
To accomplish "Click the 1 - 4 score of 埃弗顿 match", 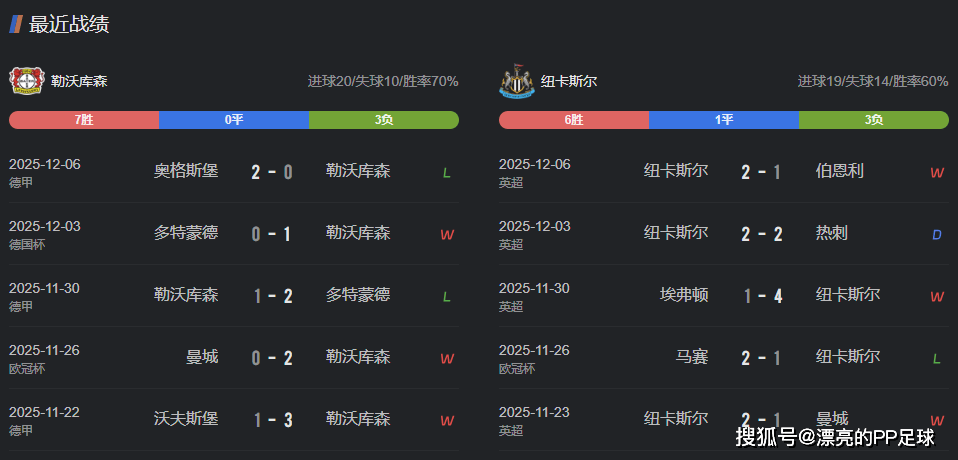I will point(762,296).
